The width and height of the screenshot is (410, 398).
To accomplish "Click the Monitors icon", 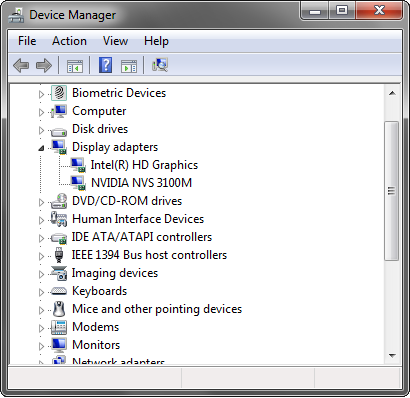I will [59, 345].
